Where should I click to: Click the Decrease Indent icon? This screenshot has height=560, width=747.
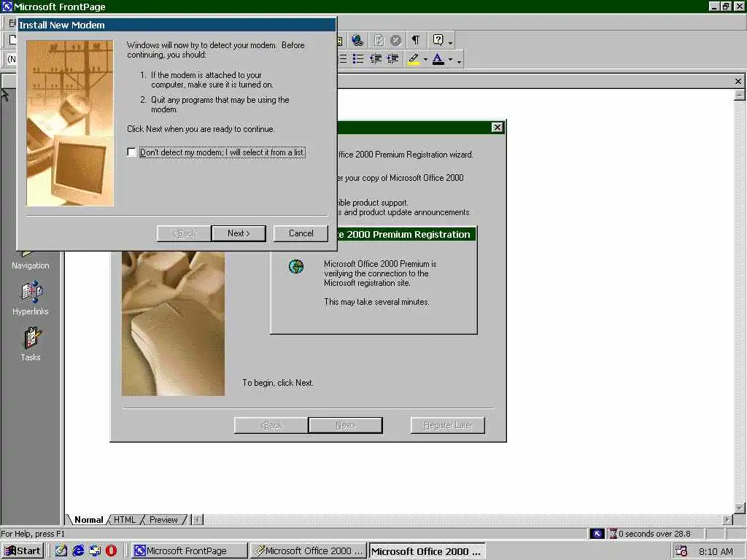tap(376, 59)
